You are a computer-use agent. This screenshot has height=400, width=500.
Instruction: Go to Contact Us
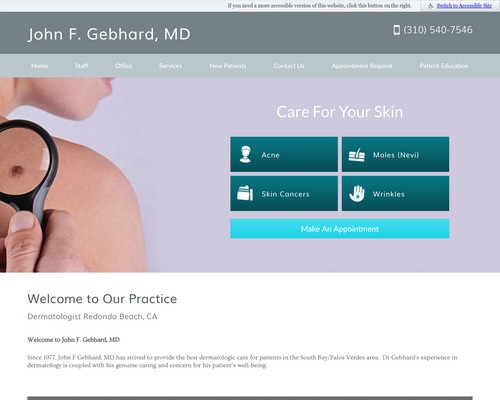click(x=289, y=66)
